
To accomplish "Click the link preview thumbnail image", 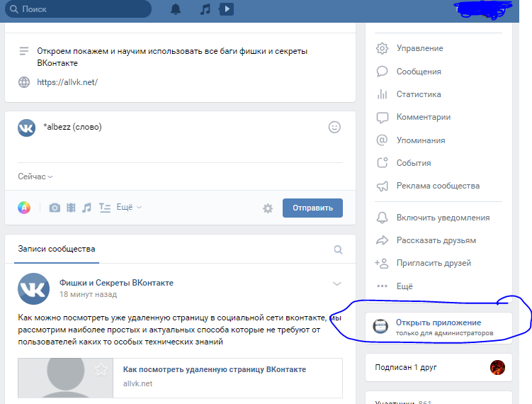I will coord(65,378).
